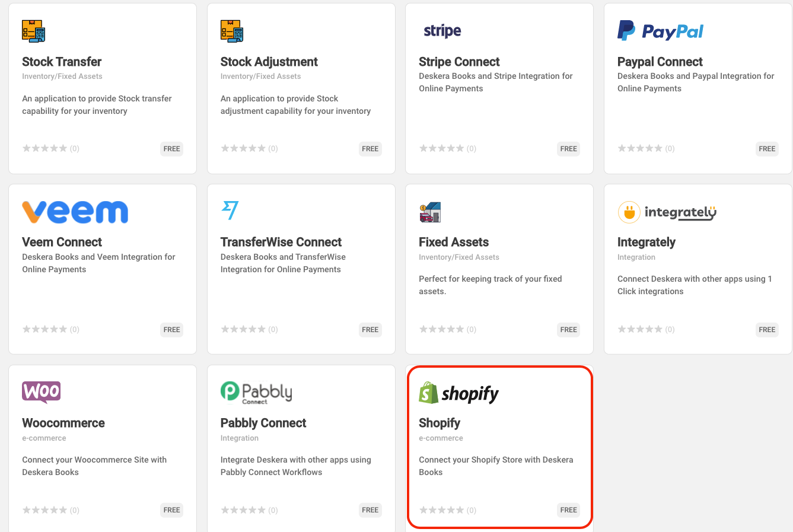Viewport: 793px width, 532px height.
Task: Open the Woocommerce app title
Action: (x=63, y=423)
